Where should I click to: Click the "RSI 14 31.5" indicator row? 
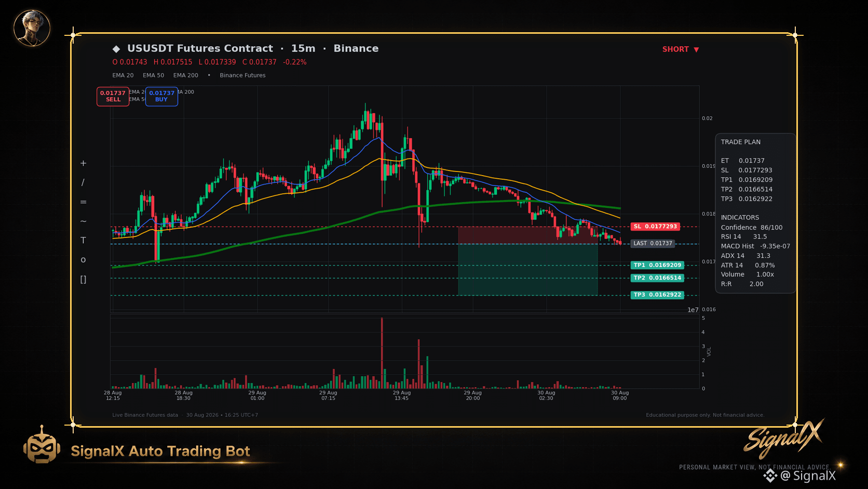click(x=744, y=236)
